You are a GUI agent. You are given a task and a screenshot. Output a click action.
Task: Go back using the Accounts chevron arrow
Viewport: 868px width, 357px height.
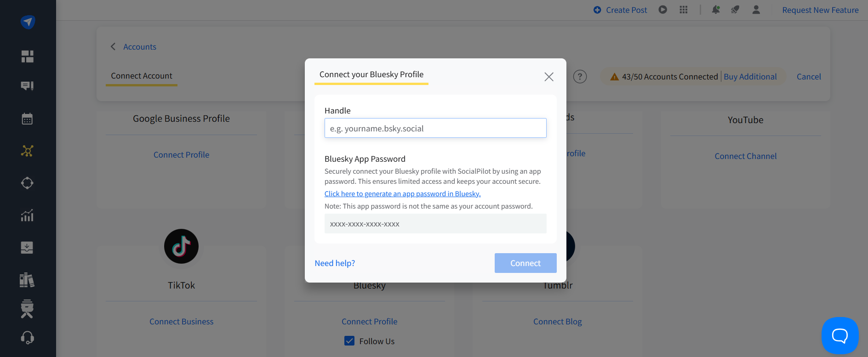[113, 47]
